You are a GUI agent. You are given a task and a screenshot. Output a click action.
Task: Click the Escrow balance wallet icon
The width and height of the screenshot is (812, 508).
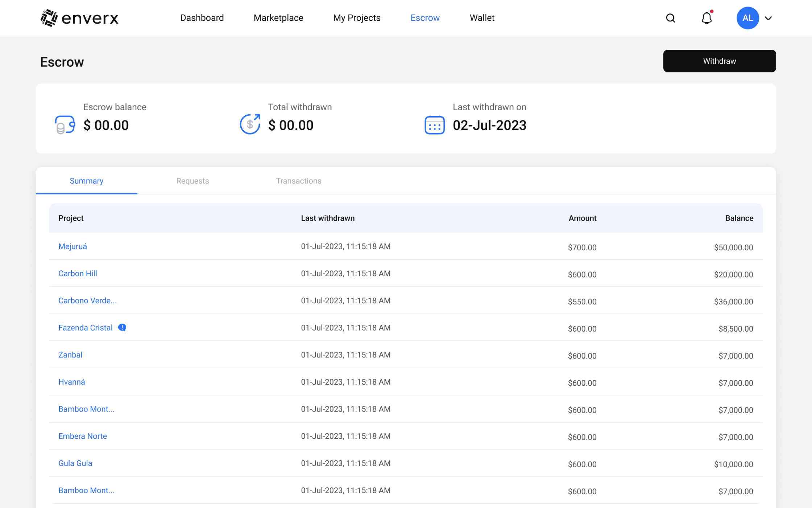coord(65,125)
